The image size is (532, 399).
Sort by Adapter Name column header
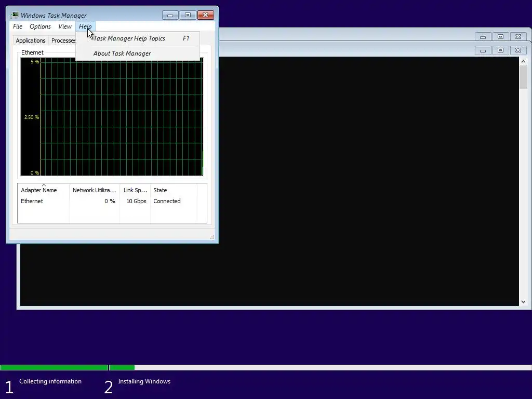tap(44, 190)
